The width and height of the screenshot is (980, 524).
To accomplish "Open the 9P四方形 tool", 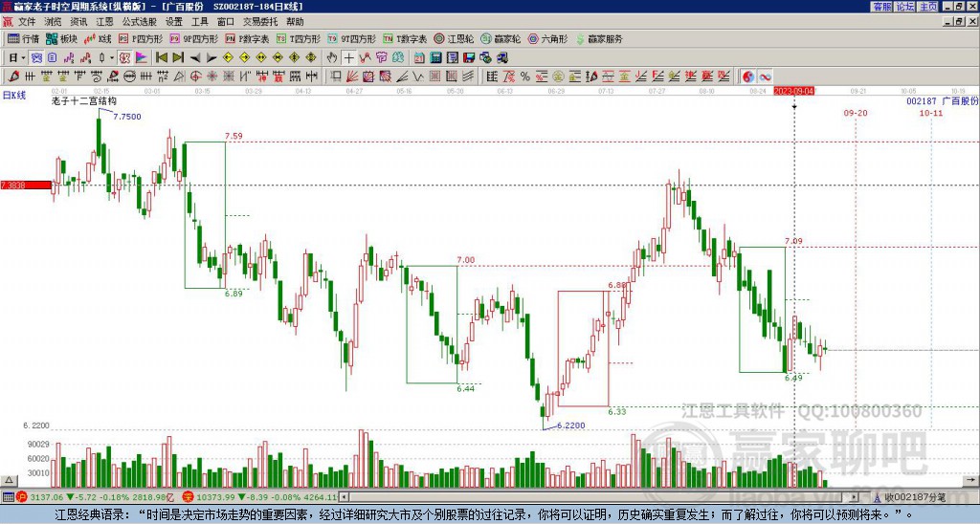I will 194,38.
